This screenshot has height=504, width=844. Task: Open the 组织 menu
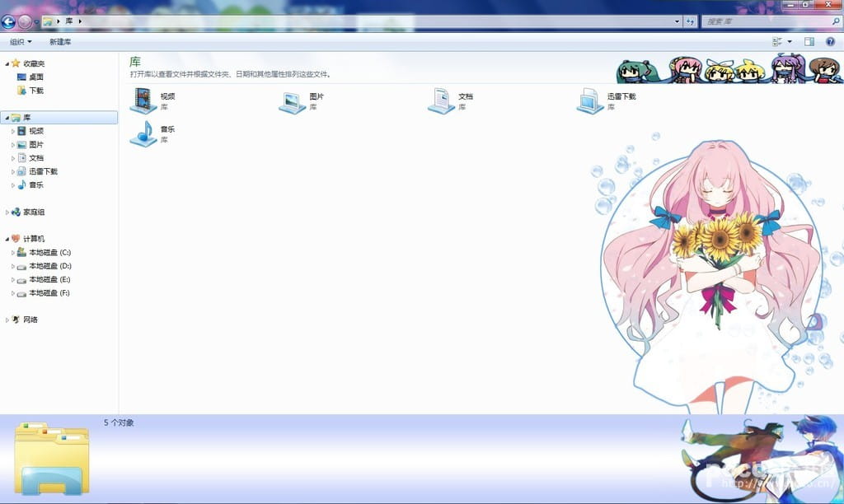(21, 42)
